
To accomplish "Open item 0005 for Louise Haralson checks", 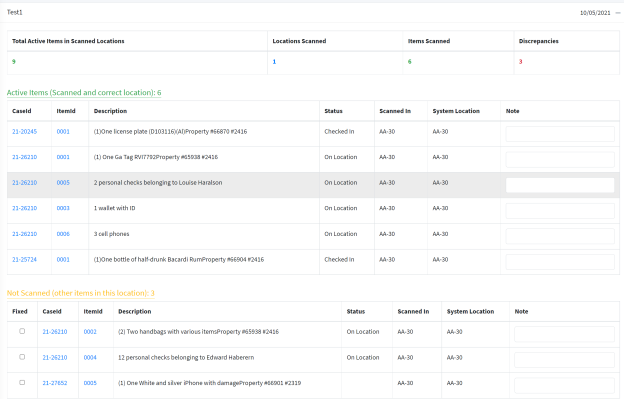I will [63, 183].
